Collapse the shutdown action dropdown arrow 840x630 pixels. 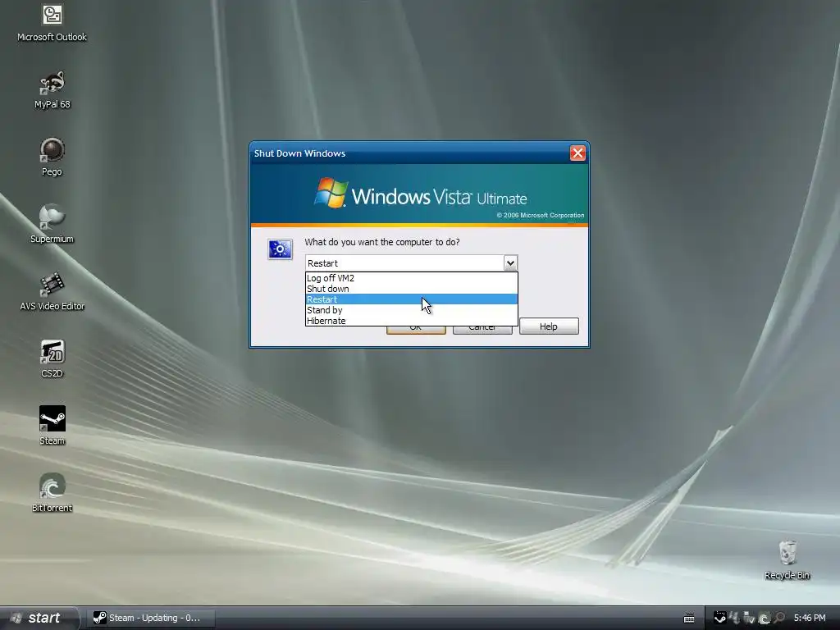pyautogui.click(x=510, y=263)
